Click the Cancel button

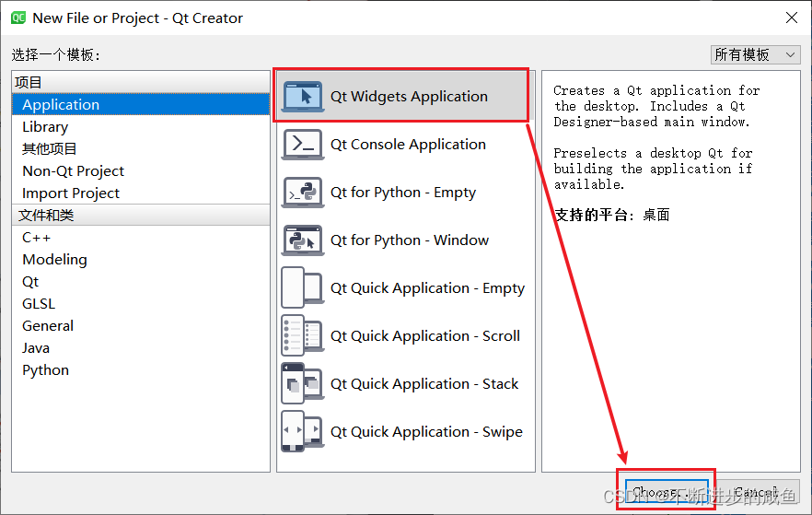coord(758,491)
